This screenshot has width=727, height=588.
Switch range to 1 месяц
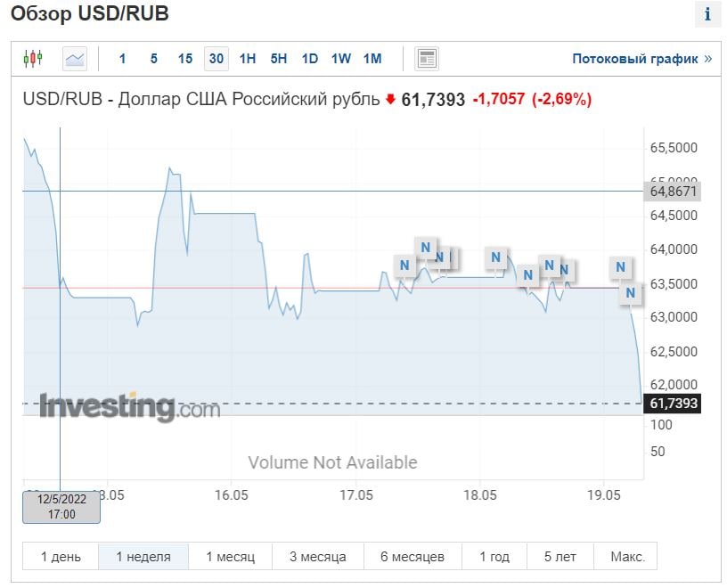point(230,557)
